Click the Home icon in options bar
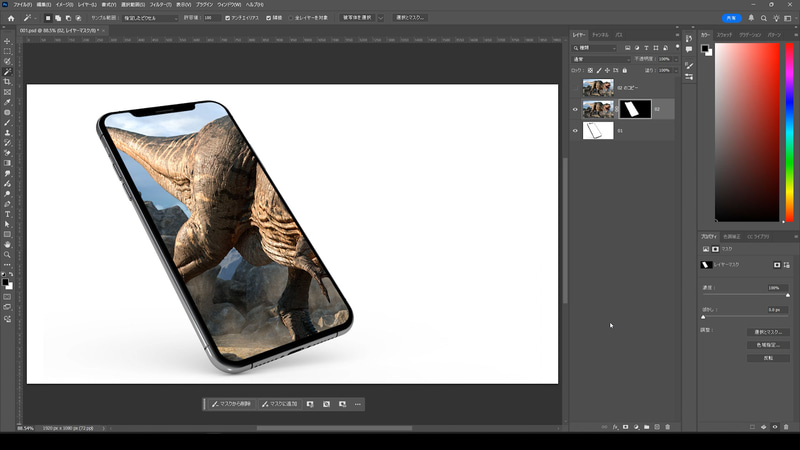This screenshot has width=800, height=450. [11, 18]
